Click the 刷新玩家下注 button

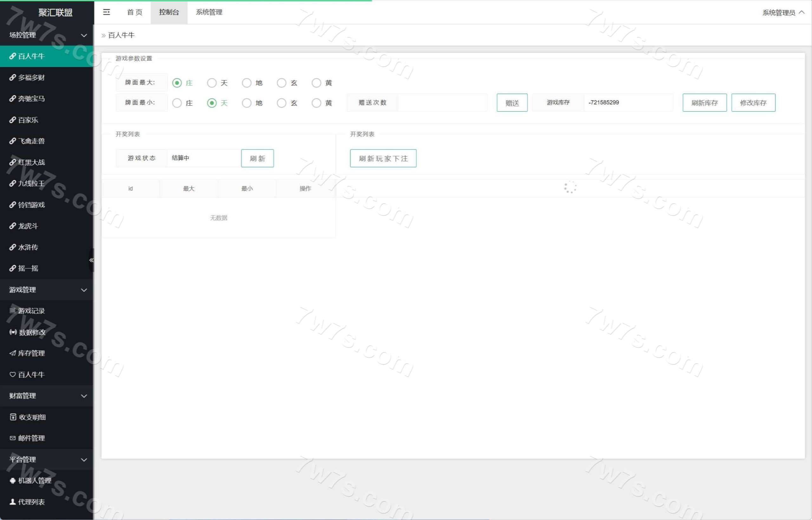[x=383, y=158]
